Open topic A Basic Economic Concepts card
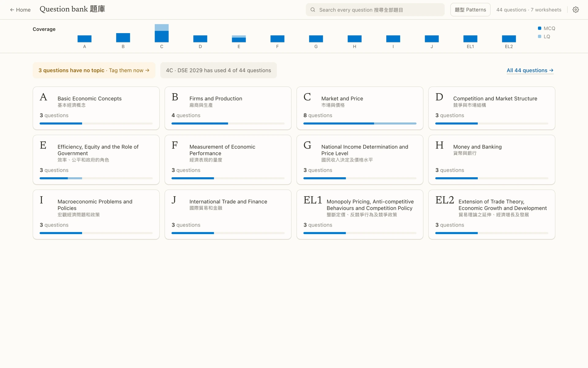Viewport: 588px width, 368px height. [96, 108]
